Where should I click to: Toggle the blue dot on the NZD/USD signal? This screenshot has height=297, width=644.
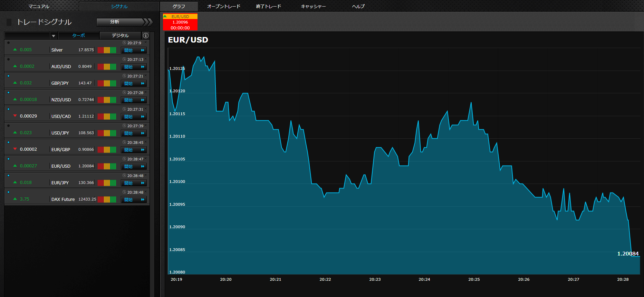point(8,93)
